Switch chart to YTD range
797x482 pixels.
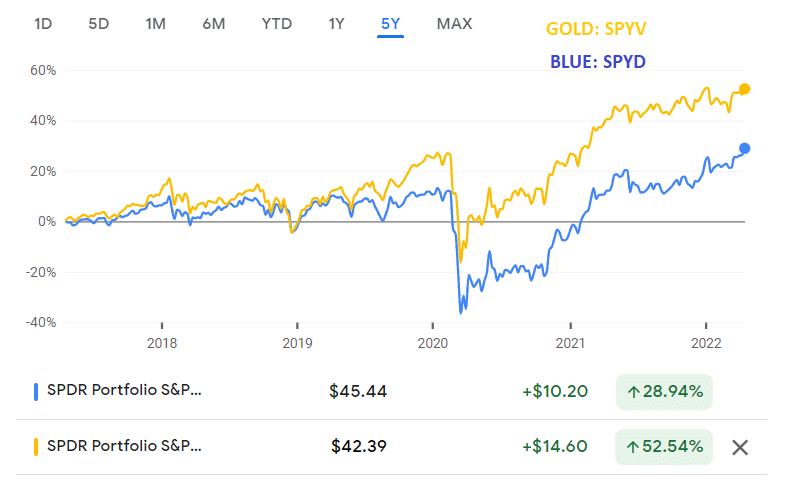click(x=277, y=24)
